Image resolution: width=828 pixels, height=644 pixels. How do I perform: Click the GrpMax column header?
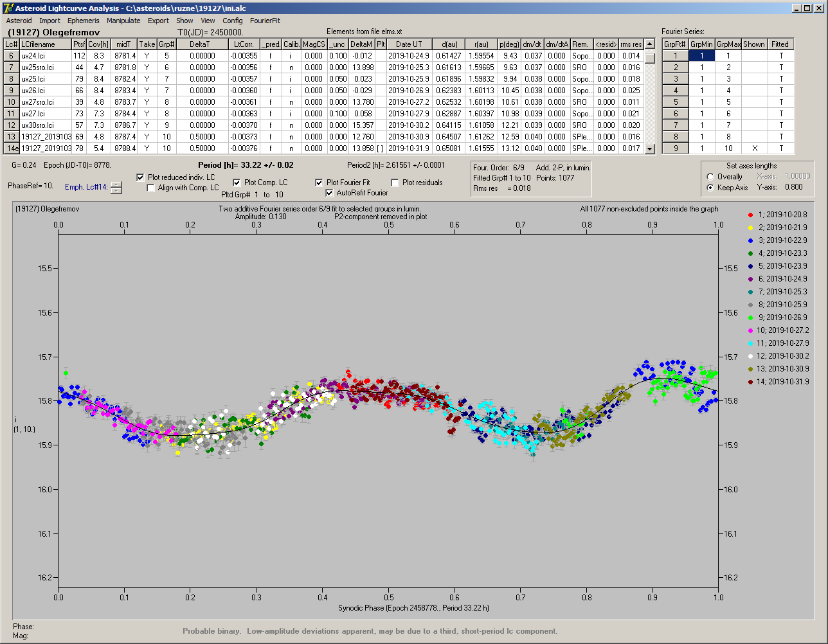[x=728, y=44]
